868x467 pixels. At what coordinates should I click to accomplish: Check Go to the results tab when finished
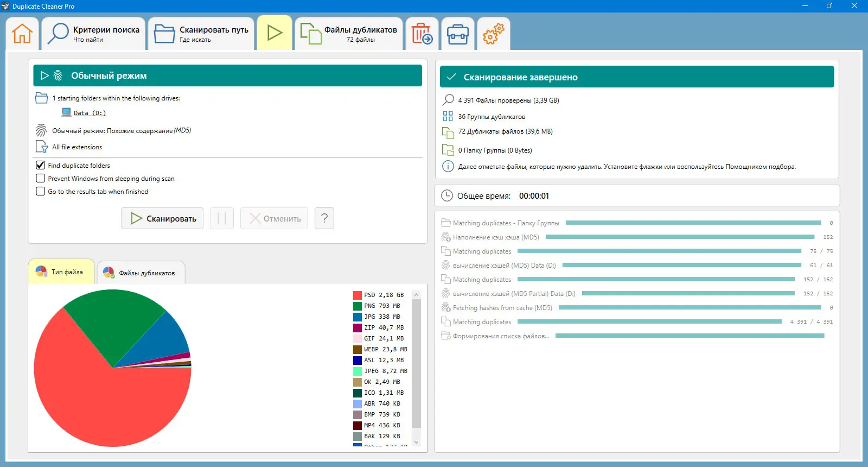coord(40,191)
